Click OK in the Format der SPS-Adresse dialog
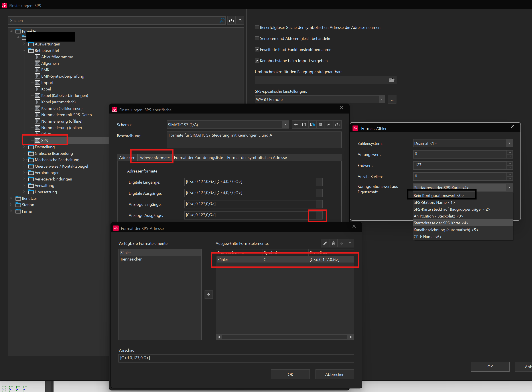Image resolution: width=532 pixels, height=392 pixels. click(290, 374)
